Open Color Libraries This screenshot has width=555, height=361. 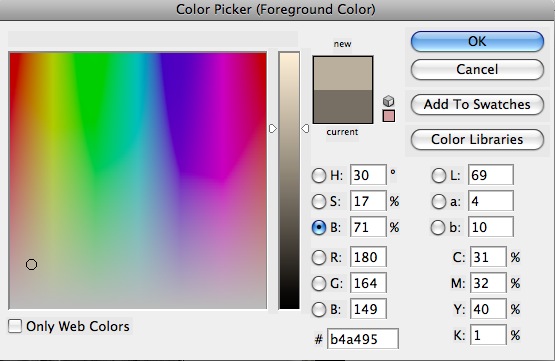coord(477,139)
